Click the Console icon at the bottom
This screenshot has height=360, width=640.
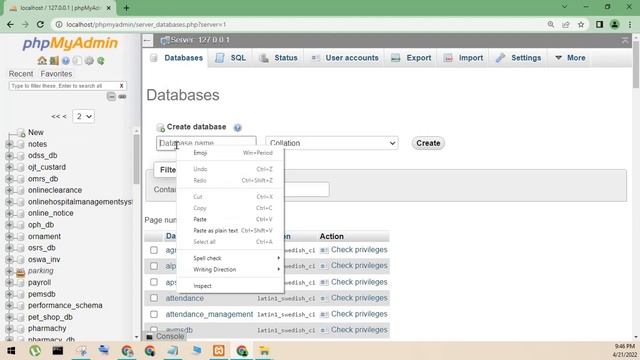point(149,337)
